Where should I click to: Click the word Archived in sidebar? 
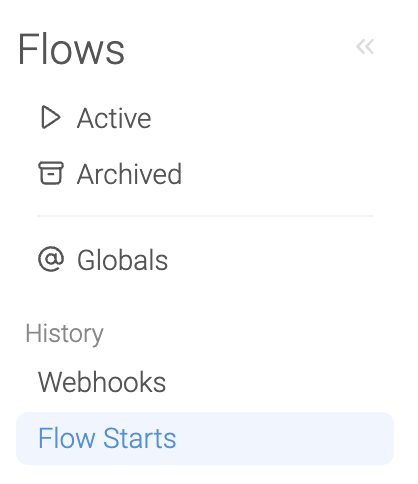129,174
